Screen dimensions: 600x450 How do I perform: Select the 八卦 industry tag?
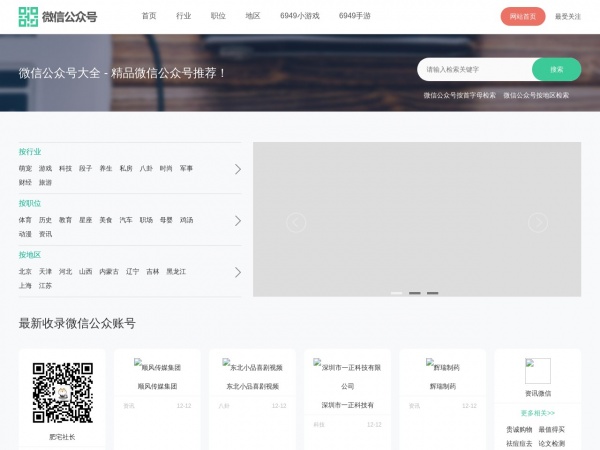tap(146, 168)
